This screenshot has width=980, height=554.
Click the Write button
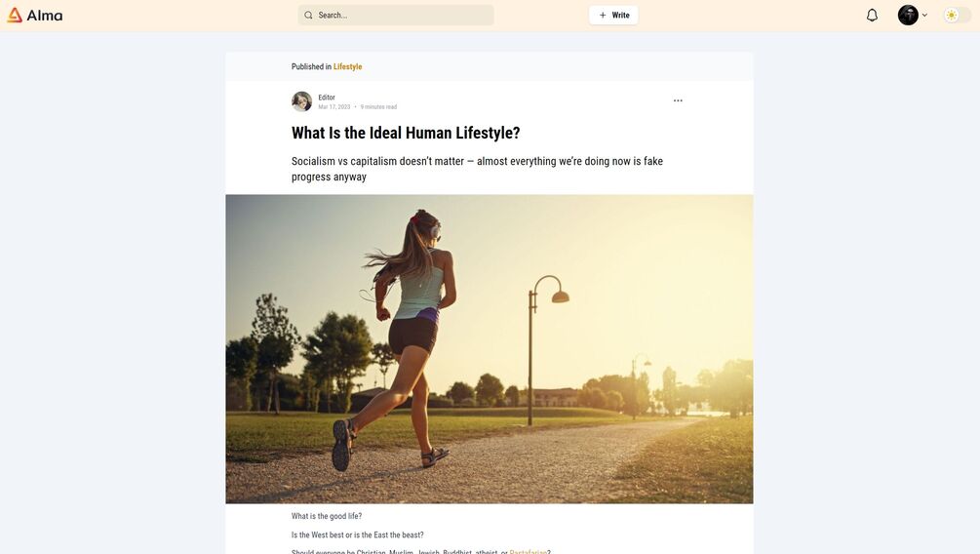tap(613, 15)
